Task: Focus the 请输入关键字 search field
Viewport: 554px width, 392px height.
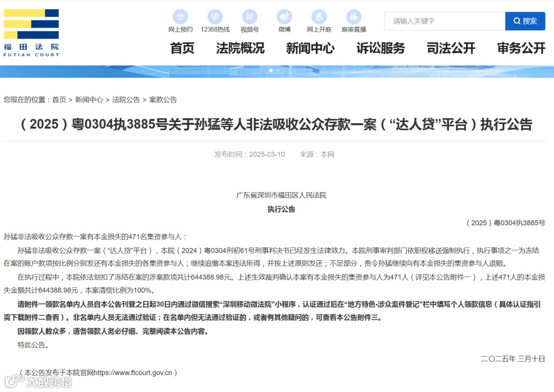Action: pos(445,21)
